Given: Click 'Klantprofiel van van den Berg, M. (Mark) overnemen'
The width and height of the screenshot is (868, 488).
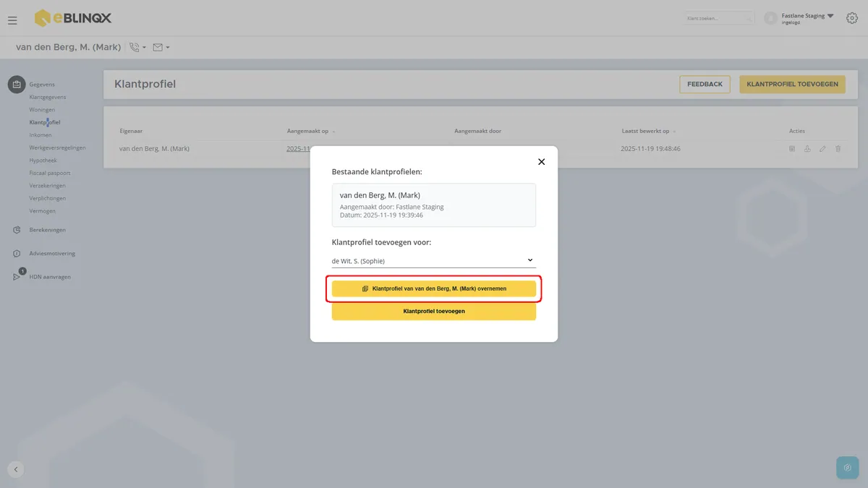Looking at the screenshot, I should 434,288.
